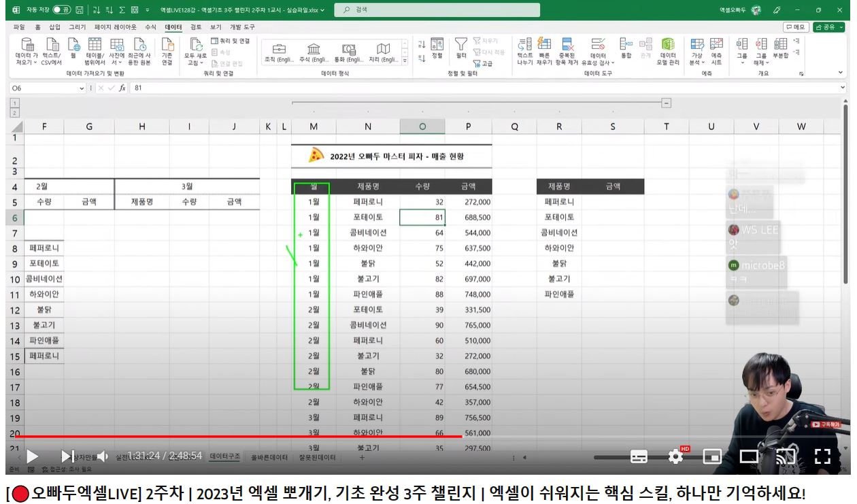
Task: Switch to the 수식 ribbon tab
Action: 150,27
